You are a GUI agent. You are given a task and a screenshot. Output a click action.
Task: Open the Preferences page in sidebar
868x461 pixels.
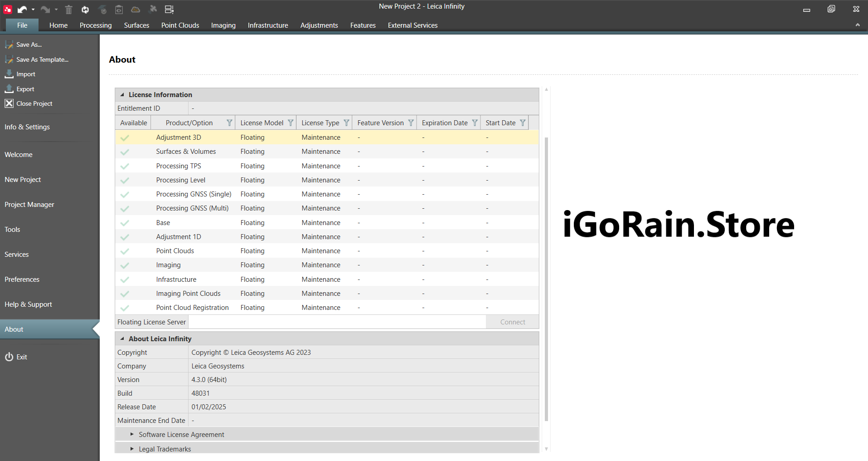(x=22, y=280)
